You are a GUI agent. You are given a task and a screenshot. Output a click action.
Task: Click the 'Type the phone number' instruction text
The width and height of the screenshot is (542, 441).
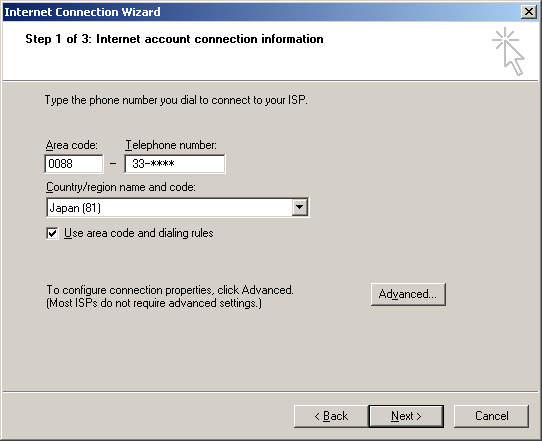tap(176, 100)
